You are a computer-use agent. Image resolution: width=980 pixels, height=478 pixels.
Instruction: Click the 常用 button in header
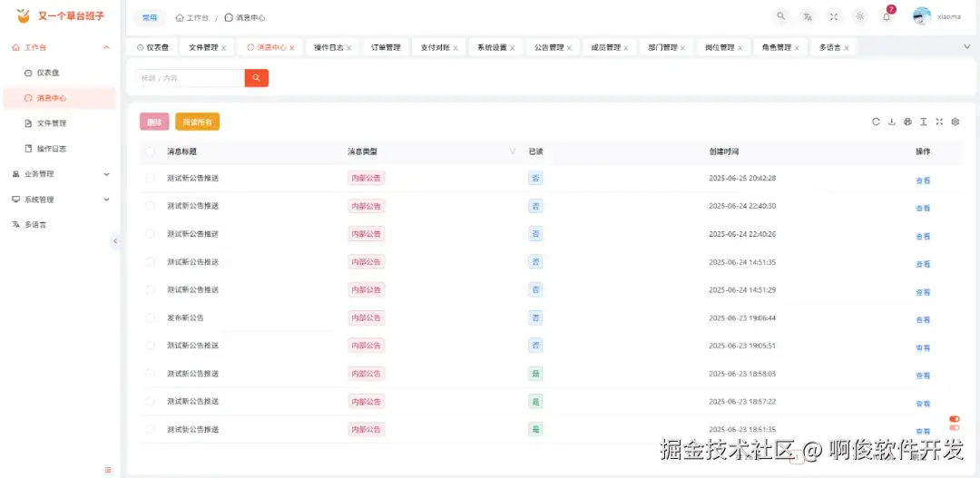(x=150, y=17)
